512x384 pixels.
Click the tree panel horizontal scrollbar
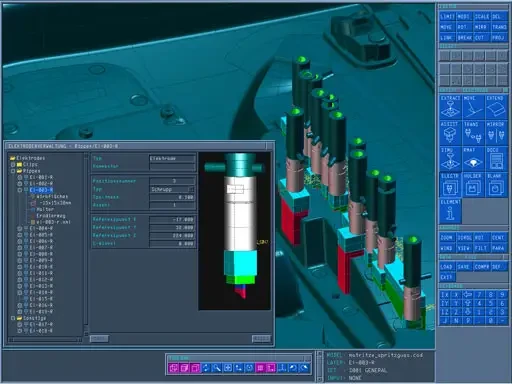tap(45, 340)
